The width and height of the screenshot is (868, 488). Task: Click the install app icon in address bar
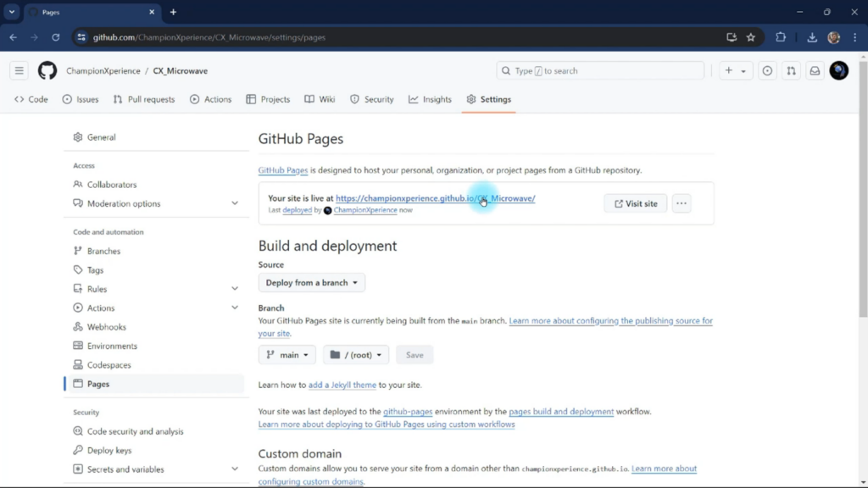pyautogui.click(x=732, y=37)
